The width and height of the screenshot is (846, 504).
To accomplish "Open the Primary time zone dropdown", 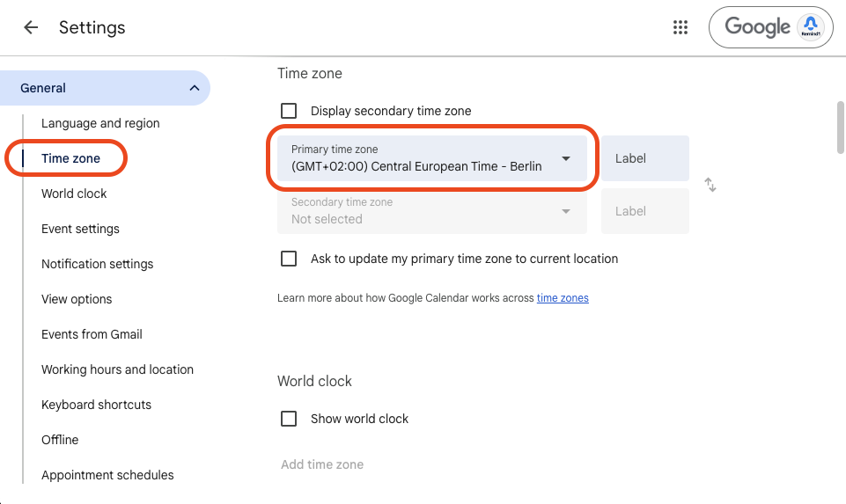I will pos(431,158).
